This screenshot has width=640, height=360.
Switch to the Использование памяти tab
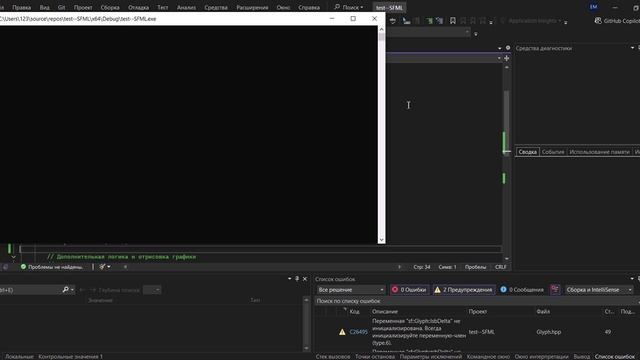tap(599, 152)
